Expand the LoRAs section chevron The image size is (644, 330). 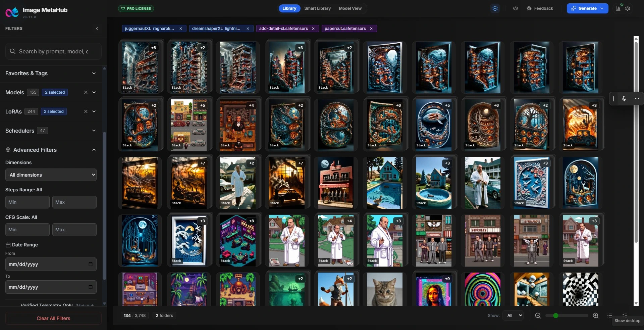94,111
